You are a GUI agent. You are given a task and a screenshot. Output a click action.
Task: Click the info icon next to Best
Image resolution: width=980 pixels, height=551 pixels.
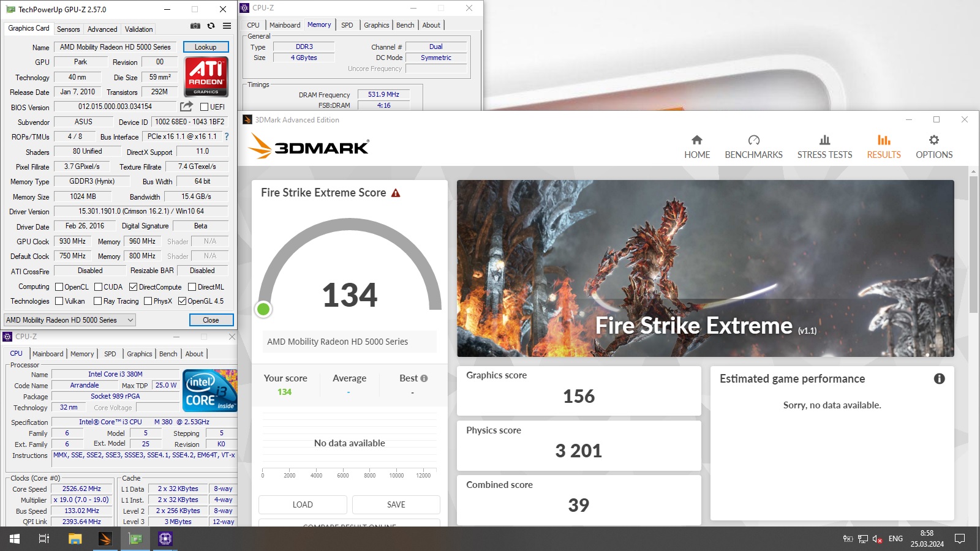pos(424,378)
